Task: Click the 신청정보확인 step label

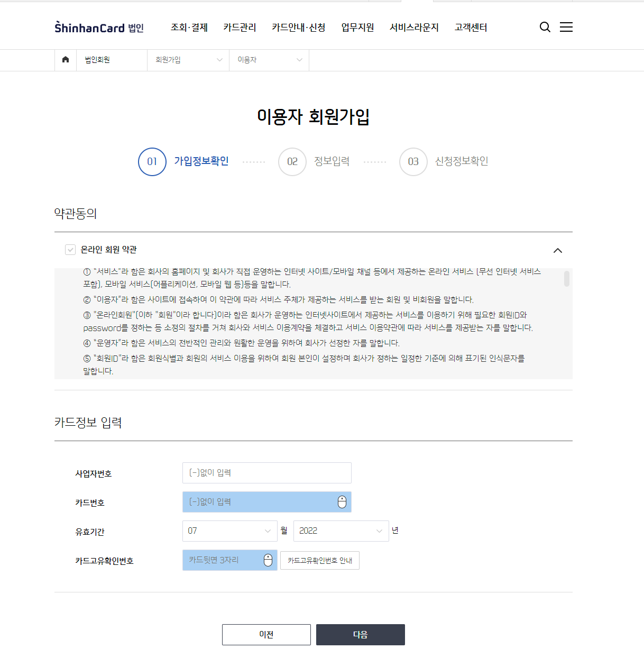Action: point(462,161)
